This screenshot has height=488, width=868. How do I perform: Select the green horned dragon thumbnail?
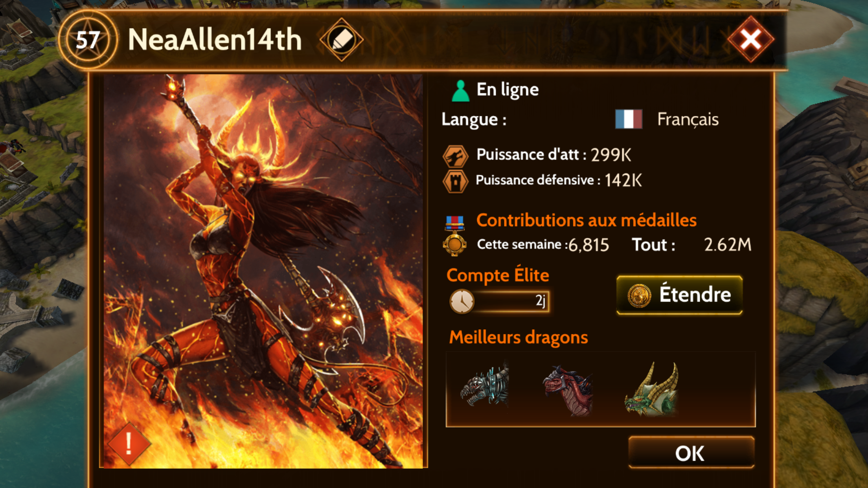[652, 389]
